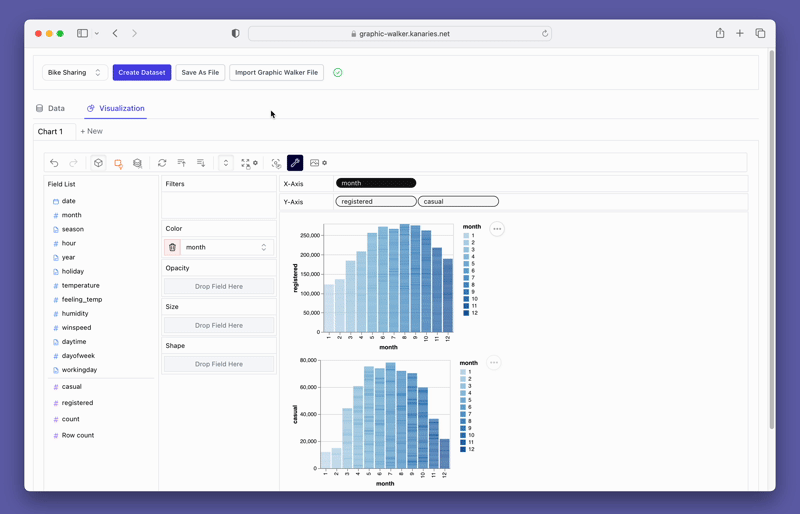Click Import Graphic Walker File button
800x514 pixels.
[x=276, y=73]
